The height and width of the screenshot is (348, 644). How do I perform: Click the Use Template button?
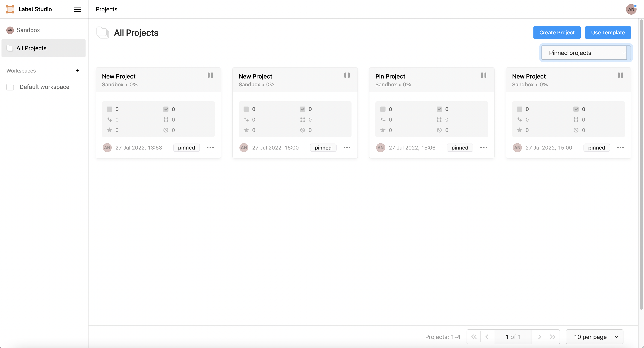click(x=608, y=33)
